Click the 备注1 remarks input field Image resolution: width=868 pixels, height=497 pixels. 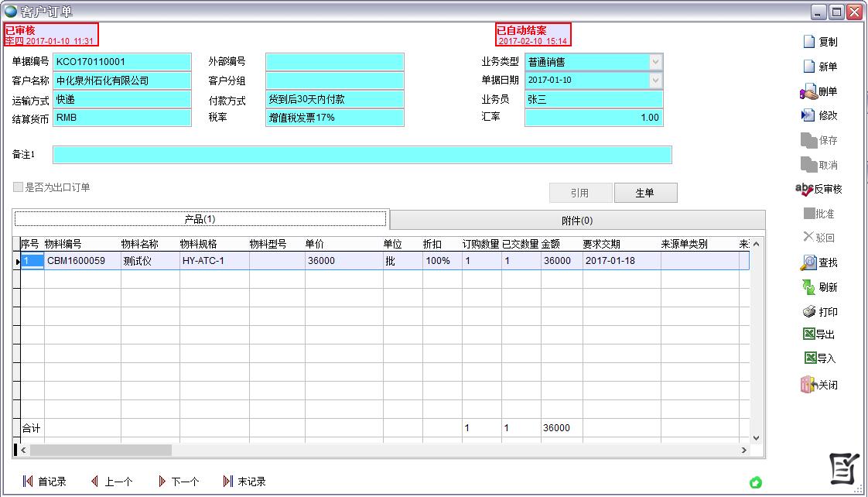pos(362,155)
